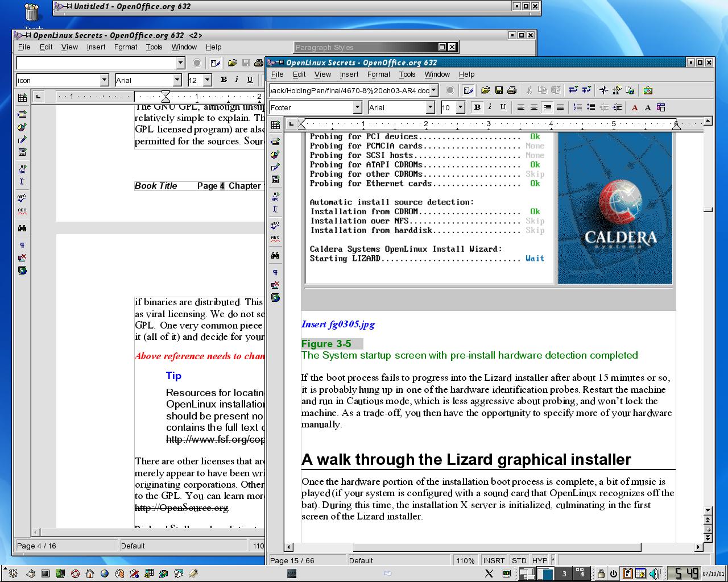
Task: Toggle Underline formatting in front window
Action: pos(503,107)
